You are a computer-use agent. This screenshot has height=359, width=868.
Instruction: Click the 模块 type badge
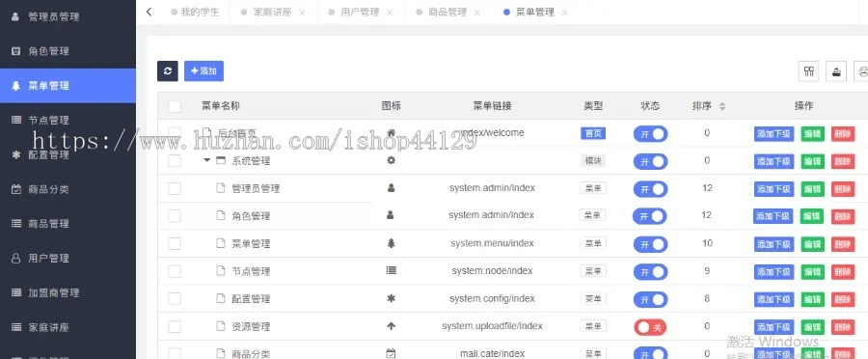(x=593, y=160)
